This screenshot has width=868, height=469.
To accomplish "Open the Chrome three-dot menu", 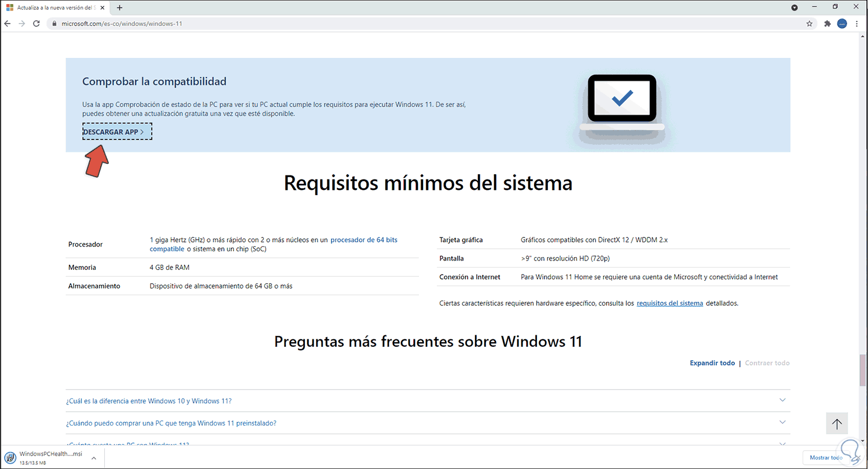I will pos(857,24).
